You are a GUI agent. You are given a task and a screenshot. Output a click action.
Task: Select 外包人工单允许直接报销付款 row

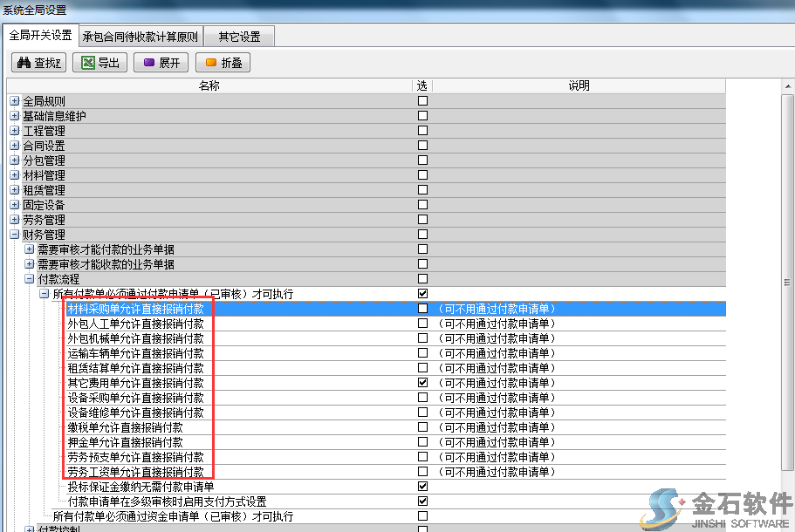[x=135, y=324]
